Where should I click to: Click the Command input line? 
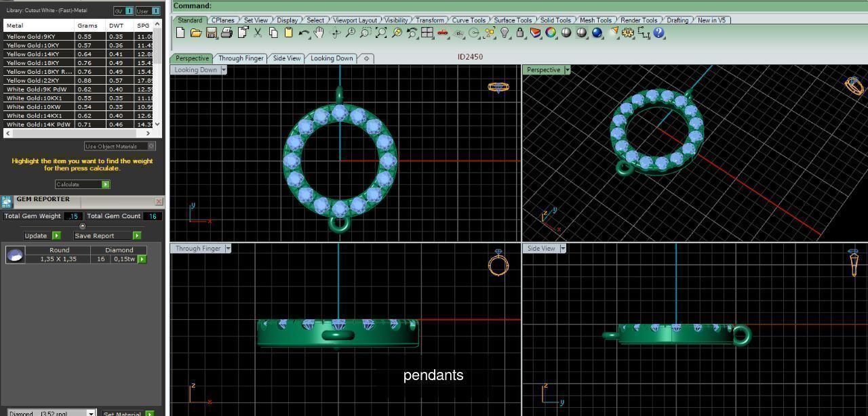520,6
